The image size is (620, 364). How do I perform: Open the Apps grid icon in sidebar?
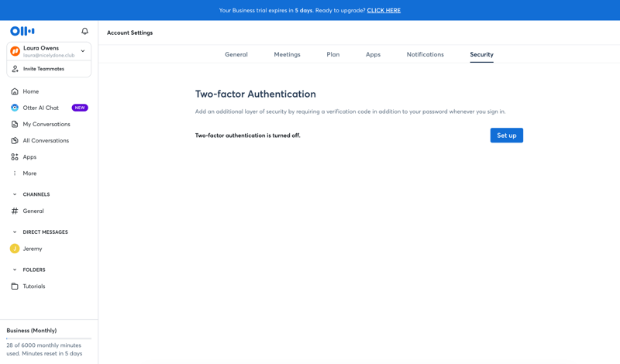click(15, 157)
